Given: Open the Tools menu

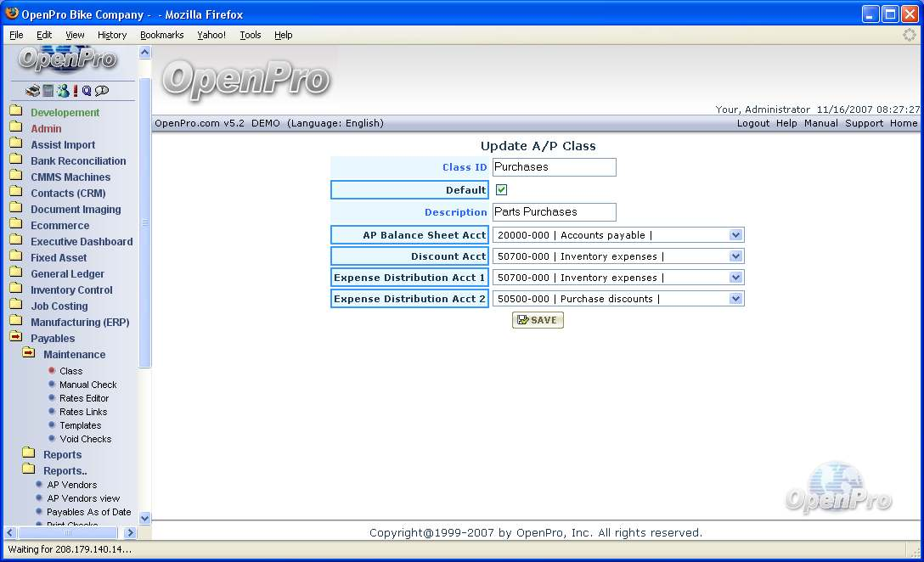Looking at the screenshot, I should click(x=250, y=35).
